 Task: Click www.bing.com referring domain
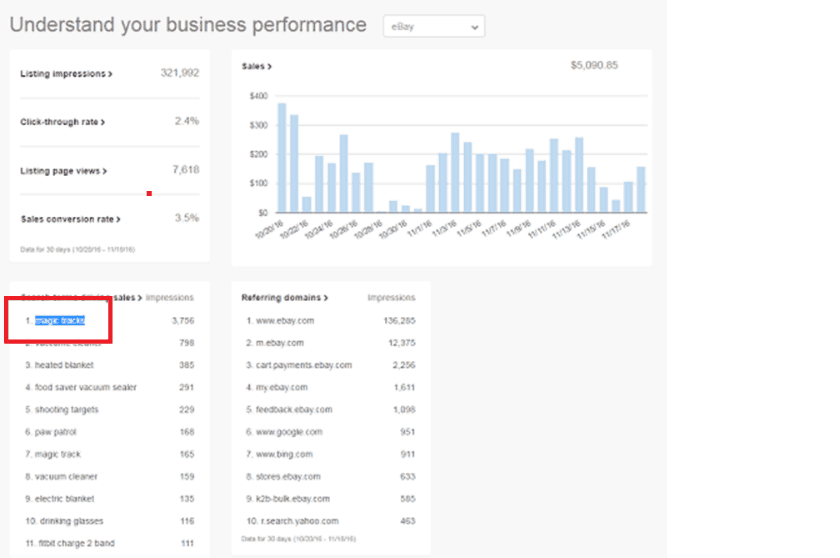pos(284,454)
